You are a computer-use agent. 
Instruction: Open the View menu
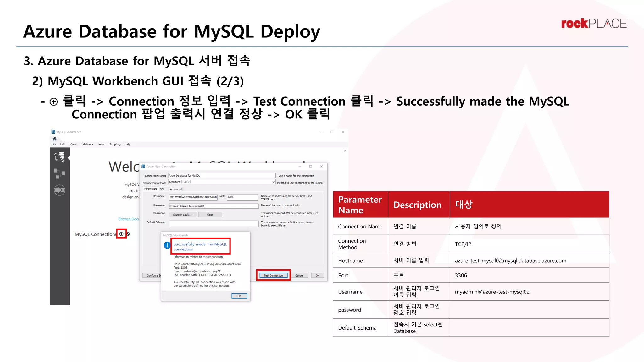(x=73, y=144)
